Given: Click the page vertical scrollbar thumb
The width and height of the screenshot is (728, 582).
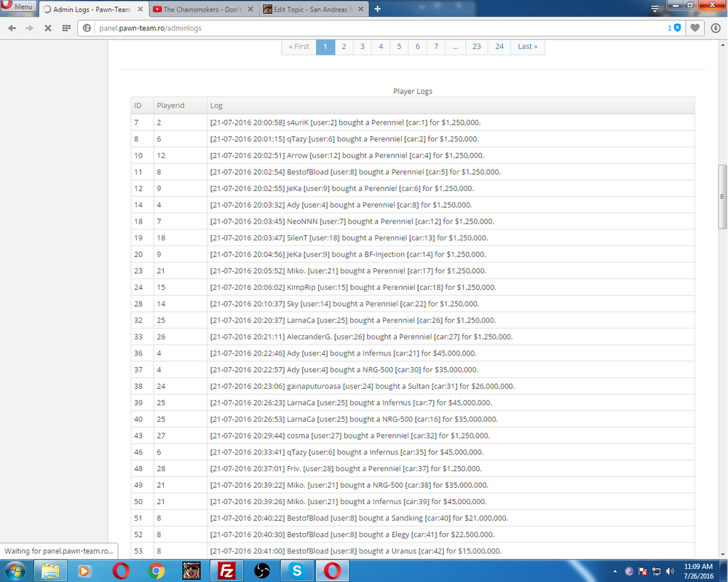Looking at the screenshot, I should [722, 197].
